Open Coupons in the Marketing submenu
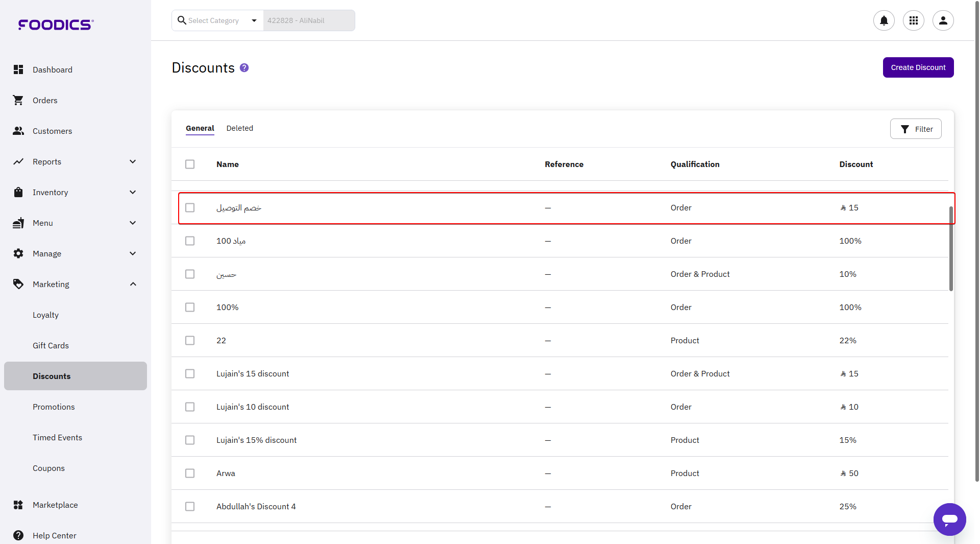The image size is (980, 544). tap(48, 468)
